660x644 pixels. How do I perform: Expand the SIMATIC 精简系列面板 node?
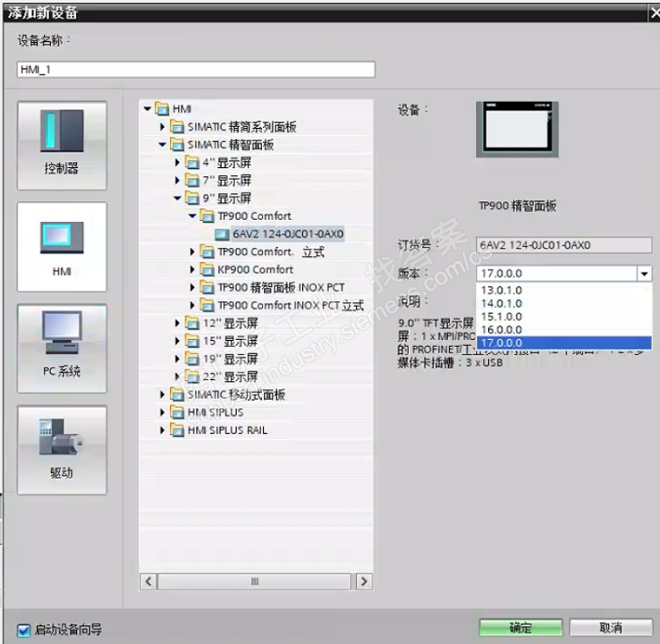[163, 127]
